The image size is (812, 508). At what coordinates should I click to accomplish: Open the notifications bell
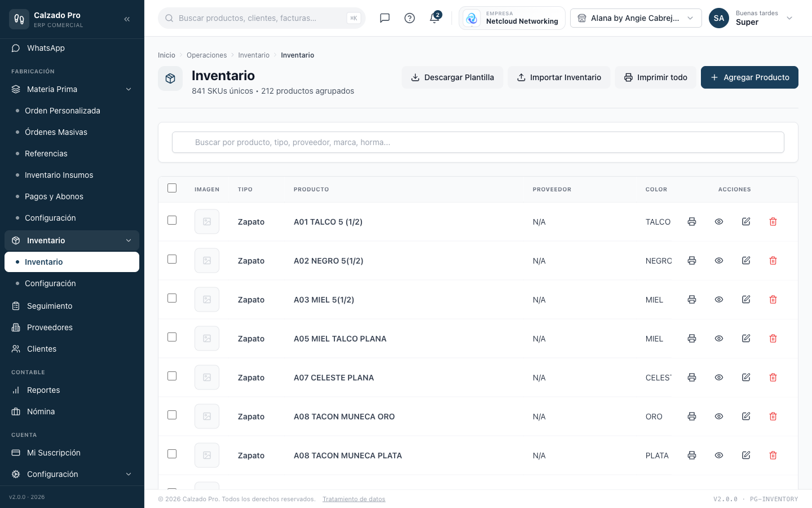(434, 18)
